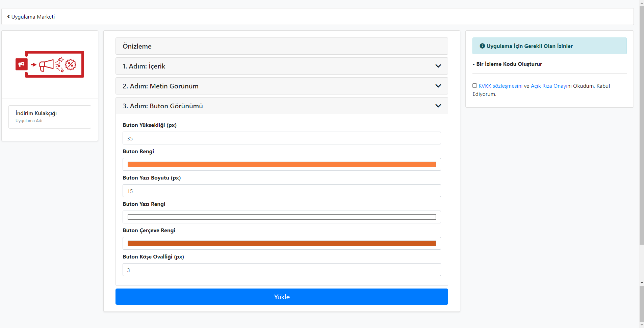Click the chevron on 1. Adım: İçerik
This screenshot has width=644, height=328.
(438, 66)
